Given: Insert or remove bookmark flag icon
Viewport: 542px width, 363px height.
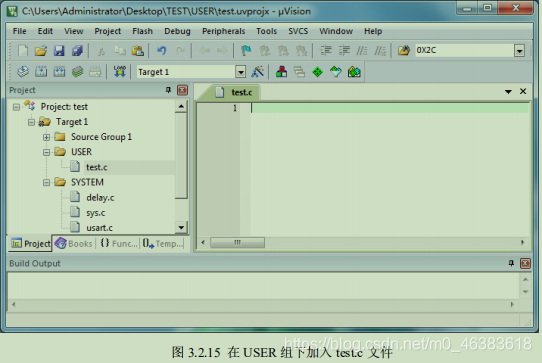Looking at the screenshot, I should (246, 51).
